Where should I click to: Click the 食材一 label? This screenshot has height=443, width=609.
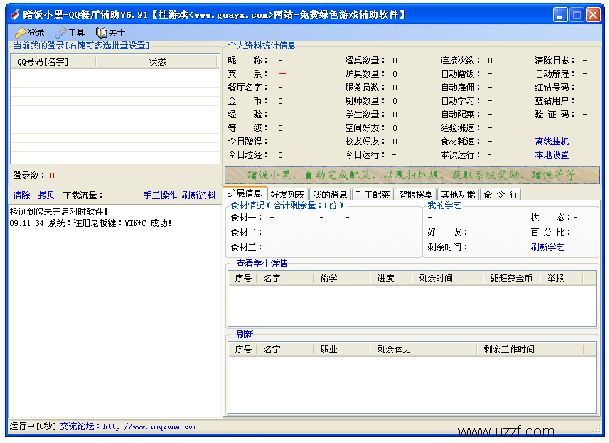coord(246,218)
